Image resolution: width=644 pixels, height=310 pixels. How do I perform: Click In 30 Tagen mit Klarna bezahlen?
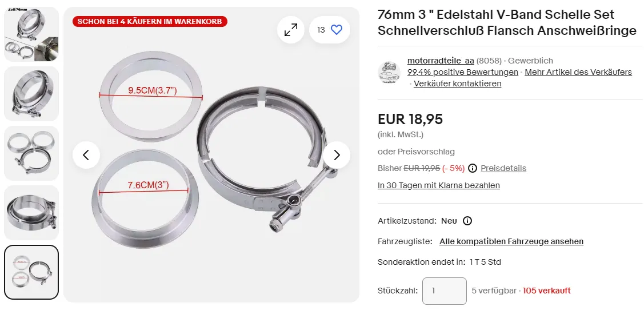point(438,185)
